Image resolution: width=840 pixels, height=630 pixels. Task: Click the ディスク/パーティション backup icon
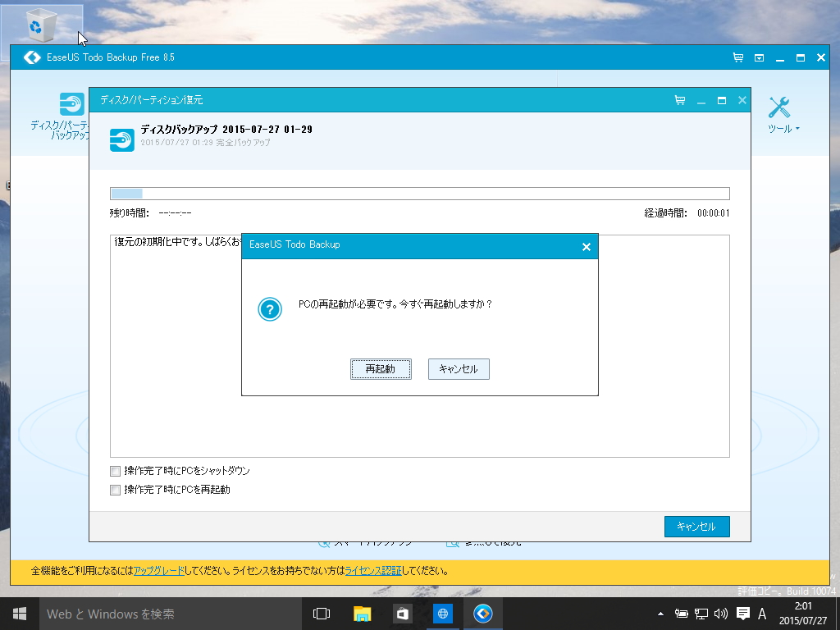[72, 104]
